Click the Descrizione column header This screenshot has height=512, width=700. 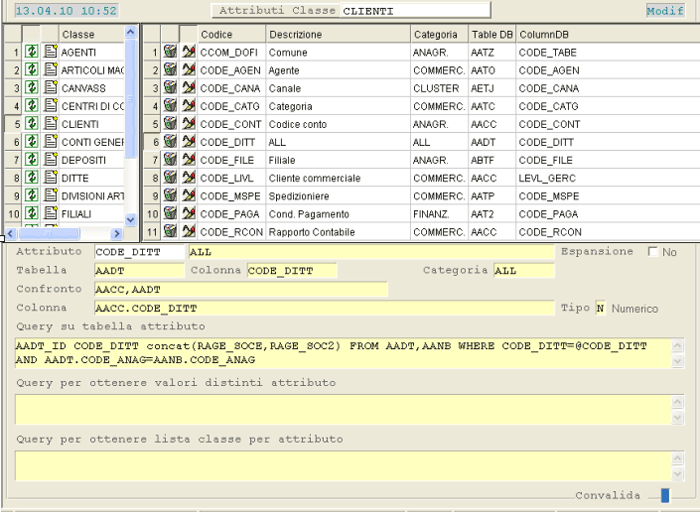[x=336, y=34]
